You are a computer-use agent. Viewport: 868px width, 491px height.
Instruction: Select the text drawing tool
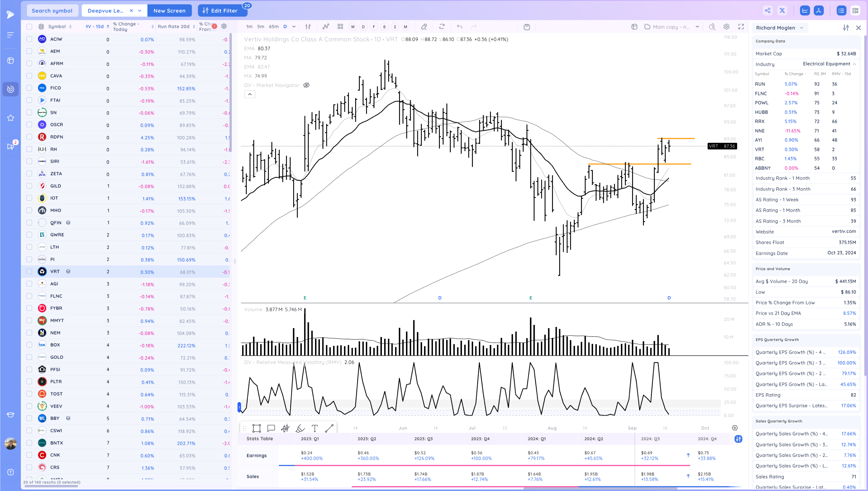point(315,428)
